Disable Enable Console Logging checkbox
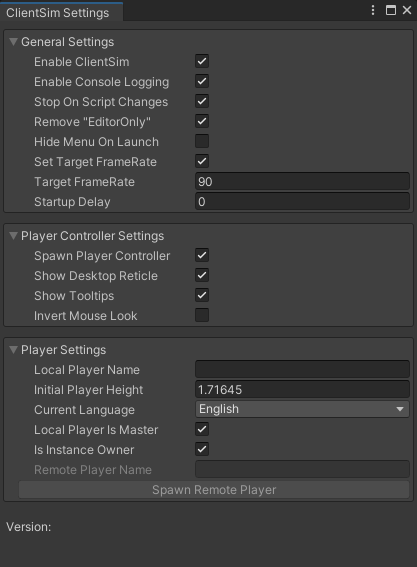 [202, 81]
